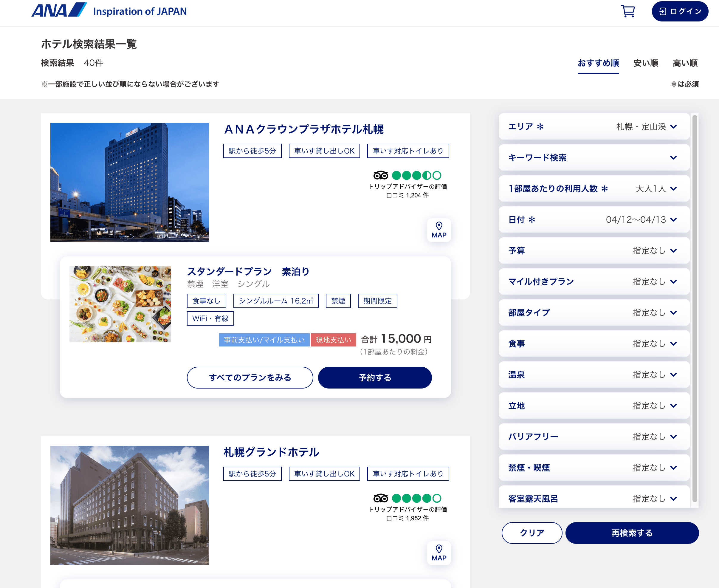This screenshot has width=719, height=588.
Task: Sort results by 高い順
Action: [x=685, y=63]
